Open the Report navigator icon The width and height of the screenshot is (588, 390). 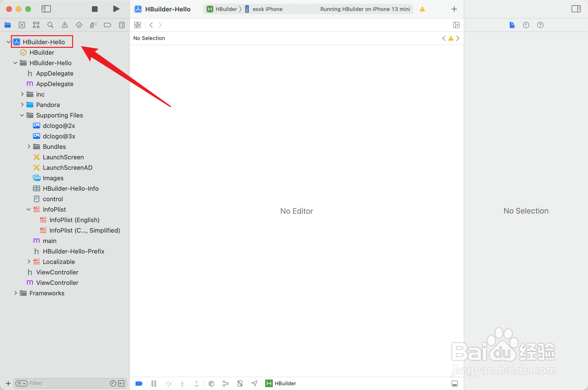(x=122, y=25)
